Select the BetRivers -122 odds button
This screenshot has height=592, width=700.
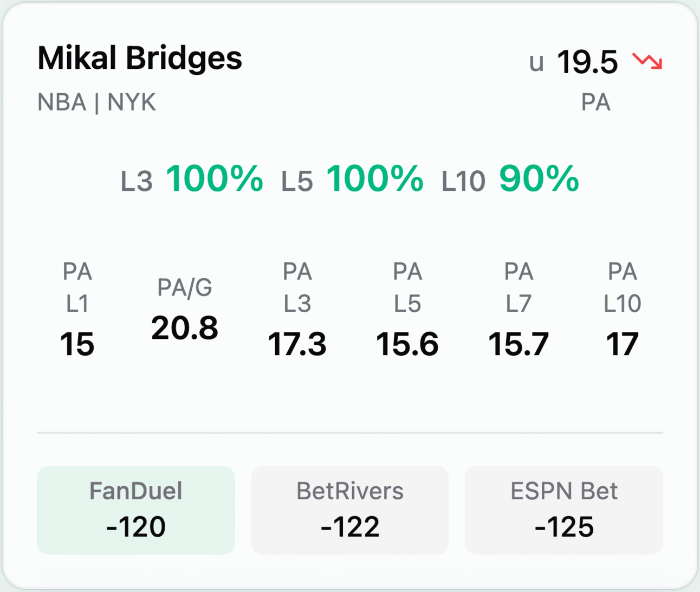[350, 510]
